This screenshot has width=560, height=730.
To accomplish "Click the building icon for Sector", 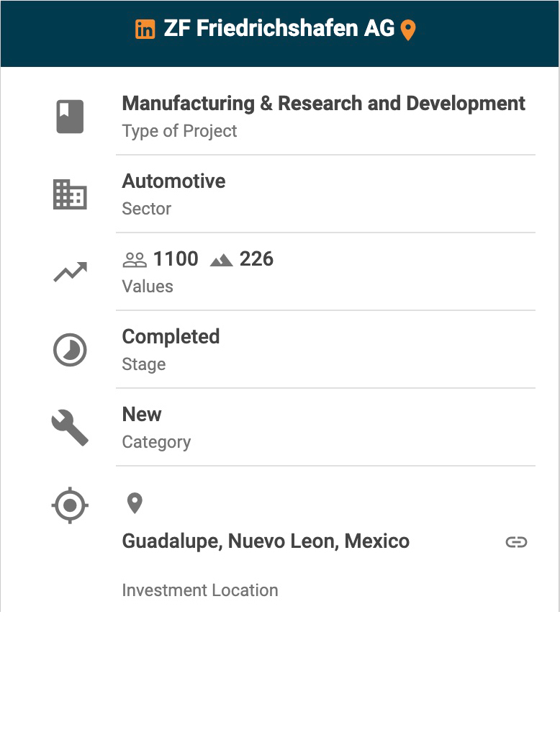I will click(70, 194).
